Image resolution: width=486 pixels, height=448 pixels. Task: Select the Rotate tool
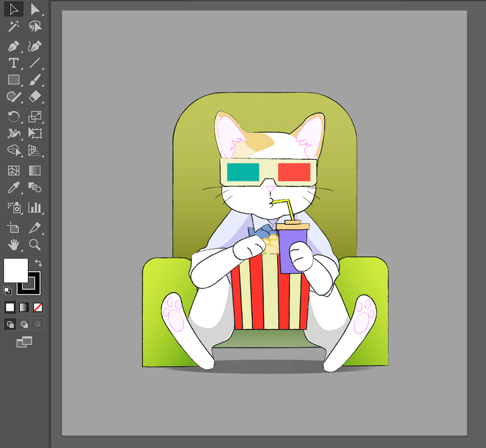14,117
